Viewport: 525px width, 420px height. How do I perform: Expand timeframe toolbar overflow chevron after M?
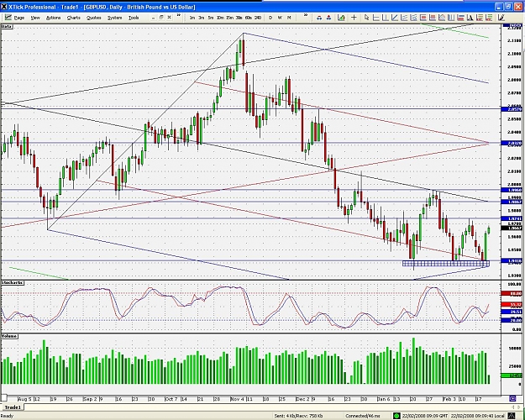(306, 15)
